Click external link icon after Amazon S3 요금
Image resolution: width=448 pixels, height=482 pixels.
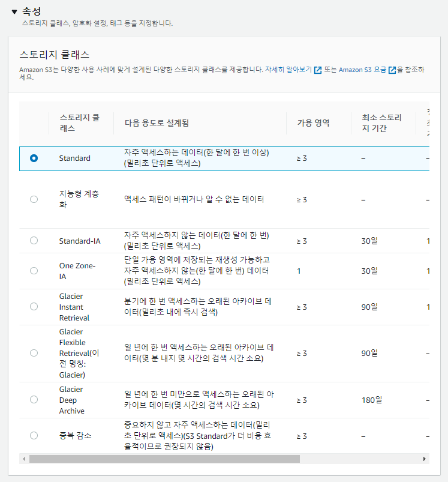(x=392, y=70)
